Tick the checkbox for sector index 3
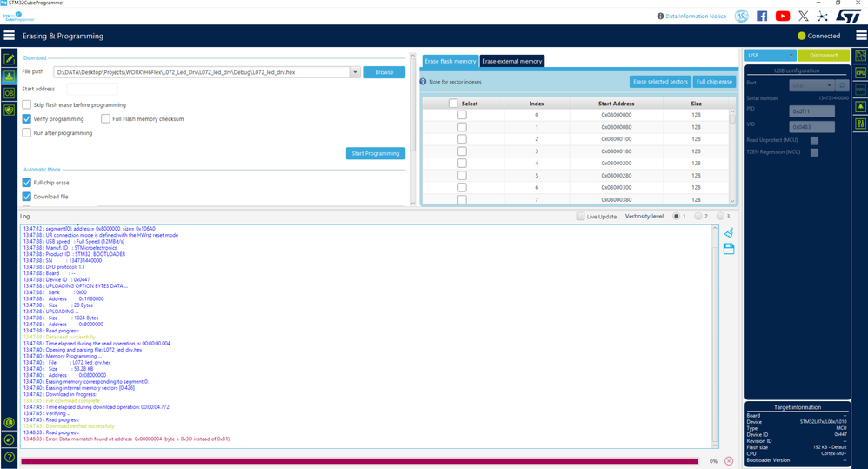868x469 pixels. [462, 151]
